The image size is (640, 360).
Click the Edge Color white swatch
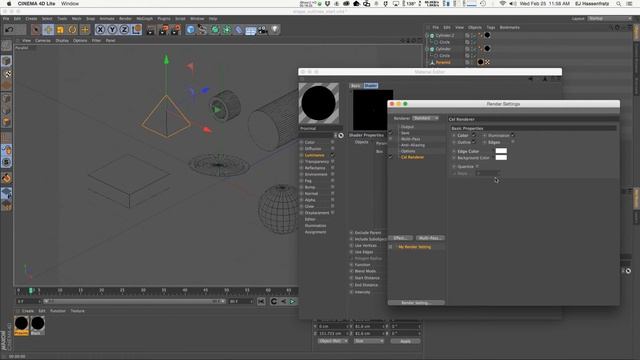pos(501,151)
